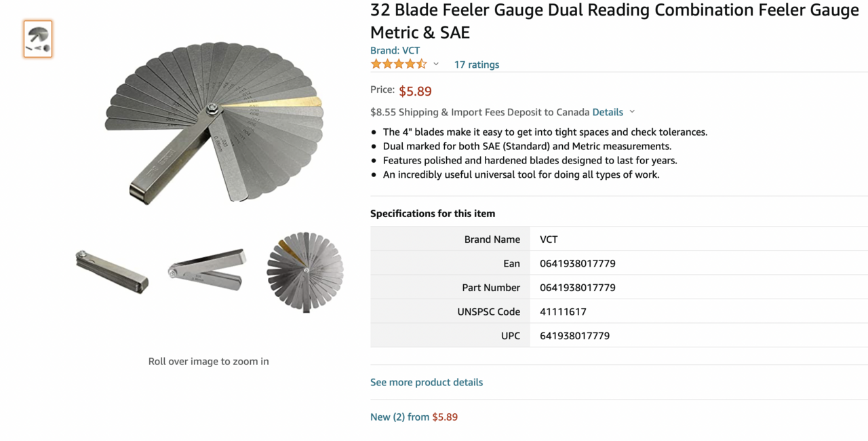Click the large fanned-out feeler gauge image
Viewport: 868px width, 441px height.
(x=214, y=122)
